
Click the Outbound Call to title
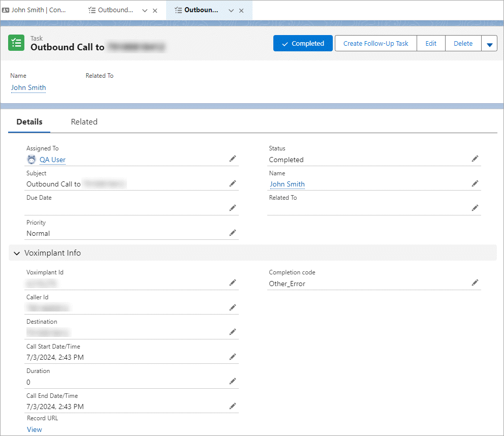(x=68, y=47)
